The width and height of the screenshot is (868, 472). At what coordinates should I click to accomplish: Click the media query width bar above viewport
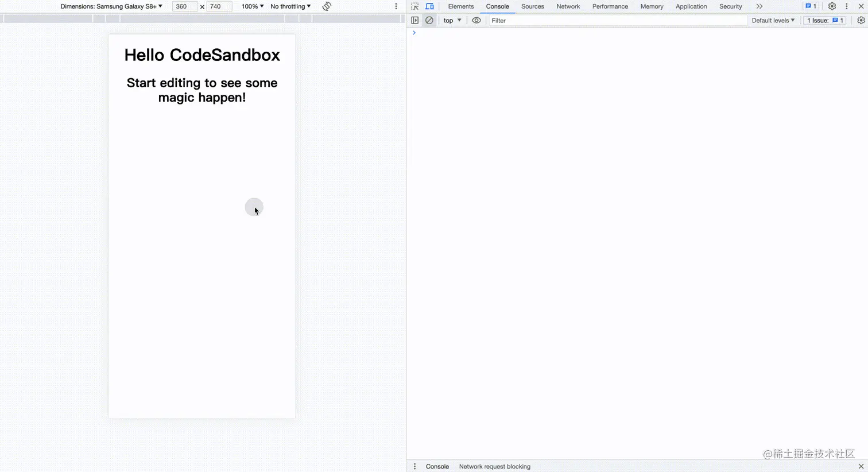click(x=202, y=18)
